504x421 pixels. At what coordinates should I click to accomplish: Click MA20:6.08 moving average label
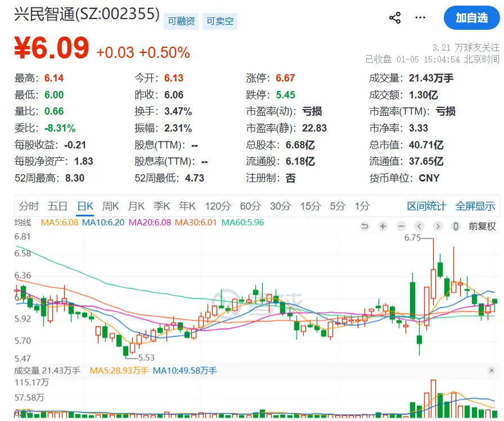150,222
